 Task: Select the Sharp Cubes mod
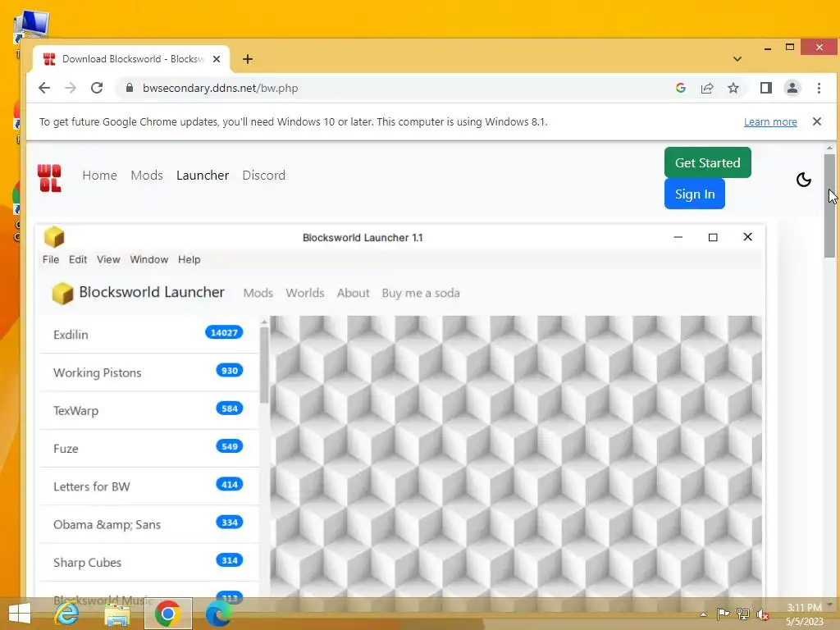(148, 563)
